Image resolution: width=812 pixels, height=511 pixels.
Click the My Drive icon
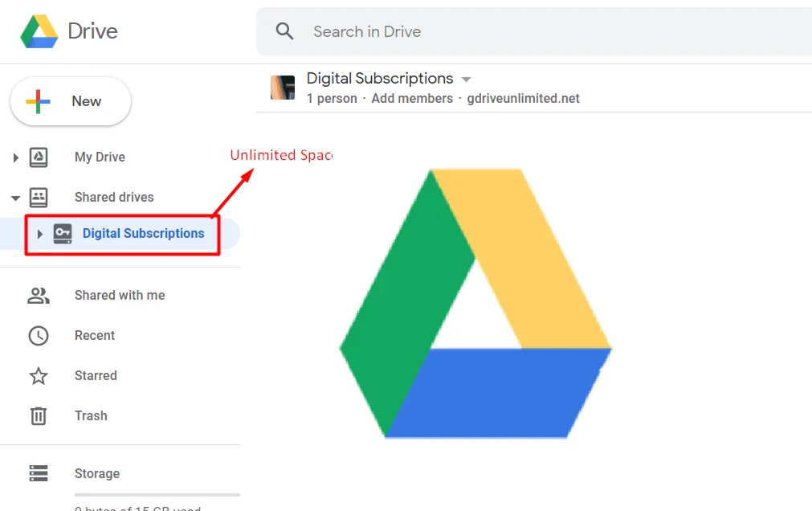point(39,157)
